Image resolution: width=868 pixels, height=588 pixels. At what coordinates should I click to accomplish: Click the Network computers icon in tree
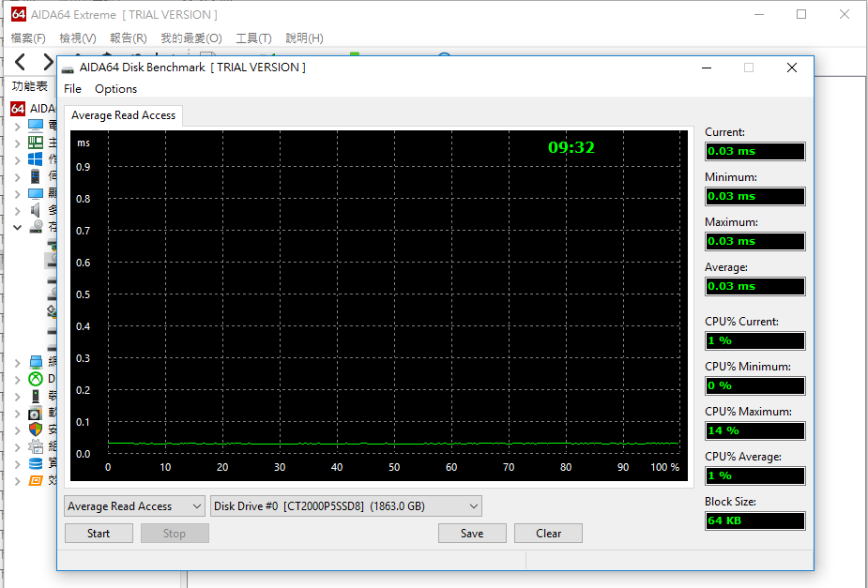point(36,362)
